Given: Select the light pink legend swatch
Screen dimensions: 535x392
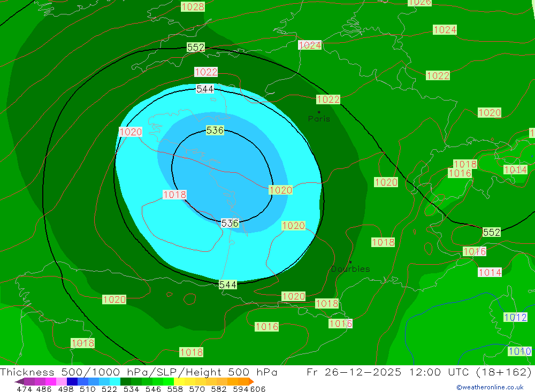Looking at the screenshot, I should click(x=62, y=381).
